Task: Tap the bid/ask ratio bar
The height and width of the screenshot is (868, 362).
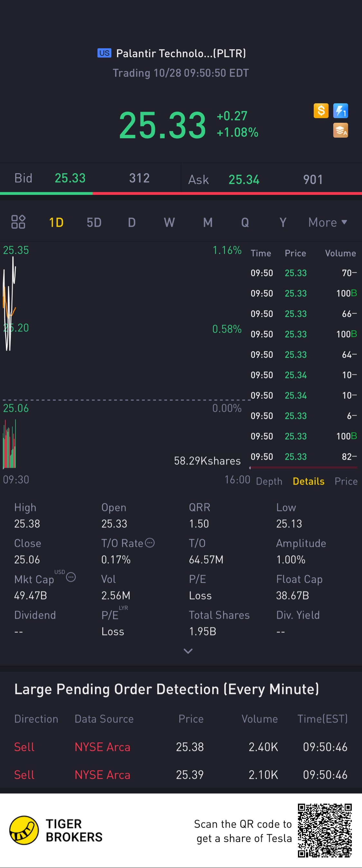Action: [181, 193]
